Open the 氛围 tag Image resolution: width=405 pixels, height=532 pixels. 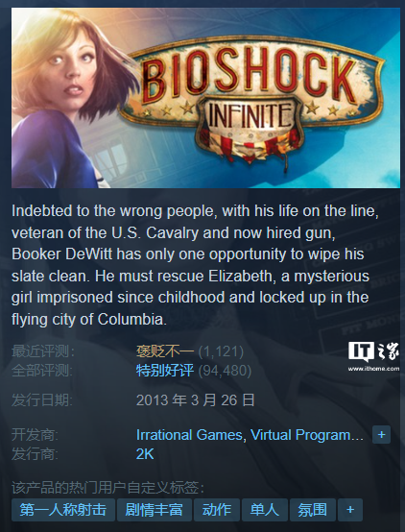click(x=313, y=510)
